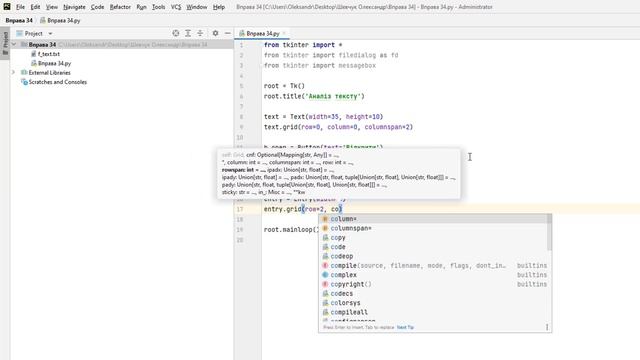Choose the code completion suggestion
This screenshot has width=640, height=360.
pos(433,247)
